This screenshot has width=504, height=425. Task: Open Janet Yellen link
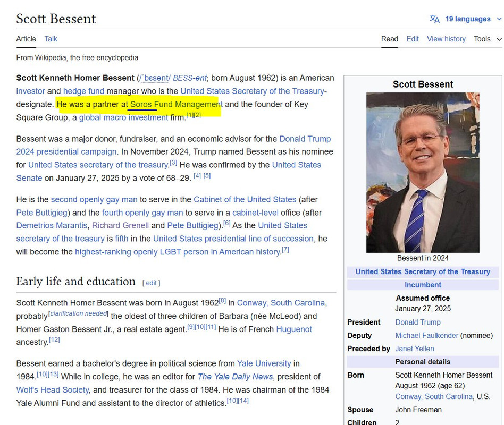click(415, 348)
